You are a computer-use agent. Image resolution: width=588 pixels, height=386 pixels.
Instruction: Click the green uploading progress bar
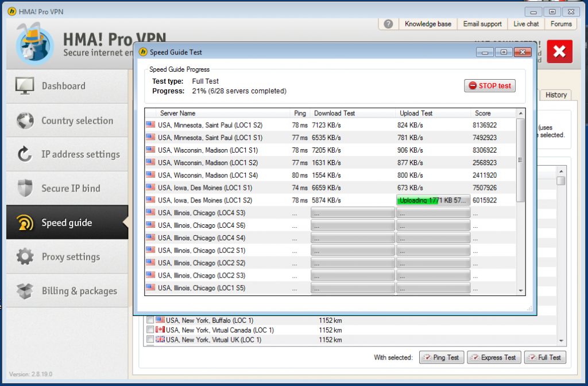(433, 200)
